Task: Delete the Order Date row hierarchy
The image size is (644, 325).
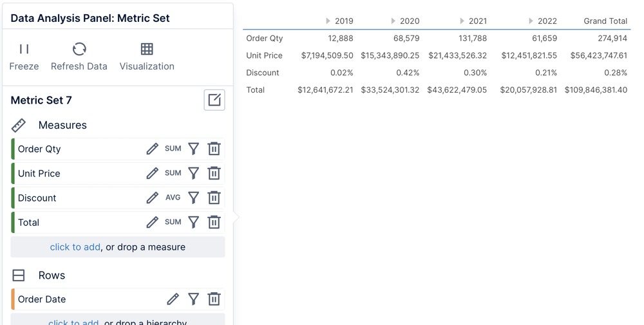Action: tap(214, 299)
